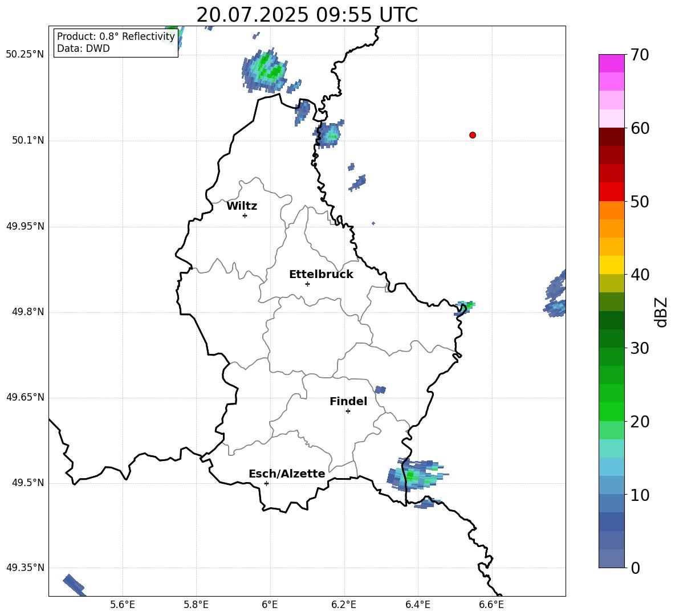Click the 0 value on the colorbar

pos(635,568)
